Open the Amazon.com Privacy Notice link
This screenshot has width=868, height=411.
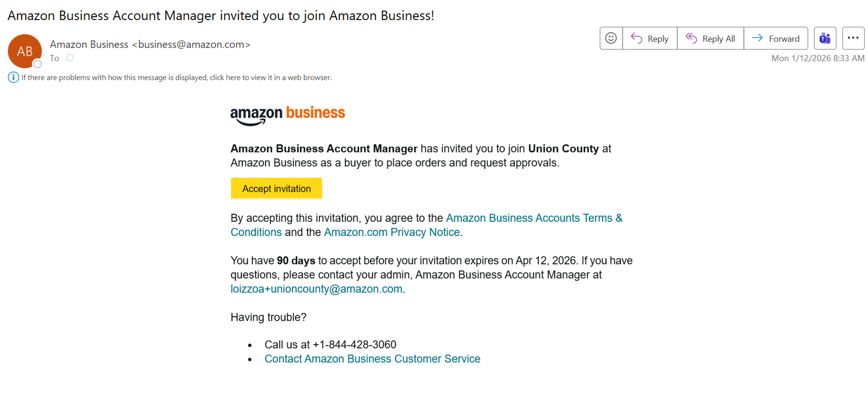[392, 232]
